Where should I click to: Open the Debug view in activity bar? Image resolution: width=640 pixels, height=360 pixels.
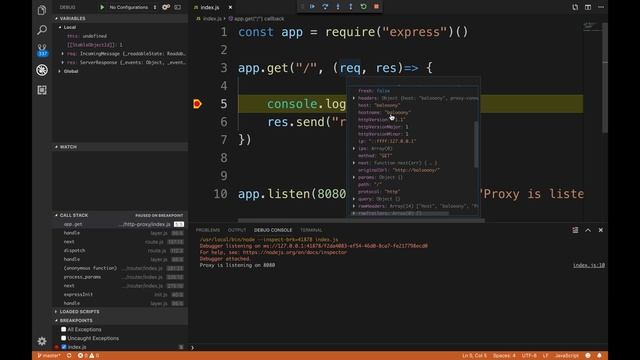42,70
